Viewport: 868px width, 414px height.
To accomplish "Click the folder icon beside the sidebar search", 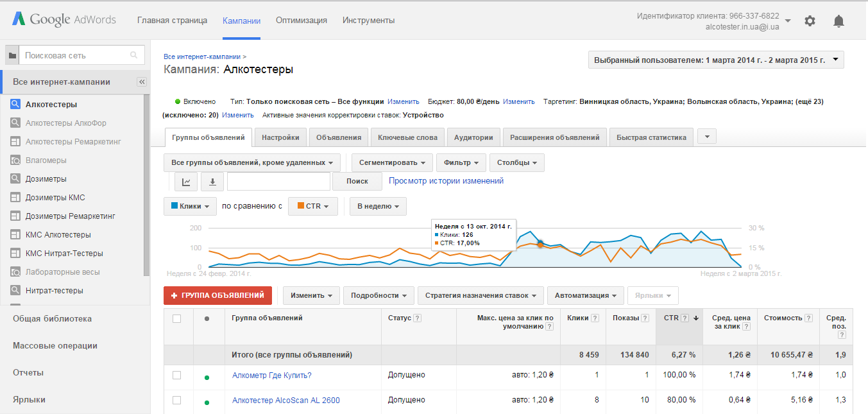I will click(x=12, y=56).
